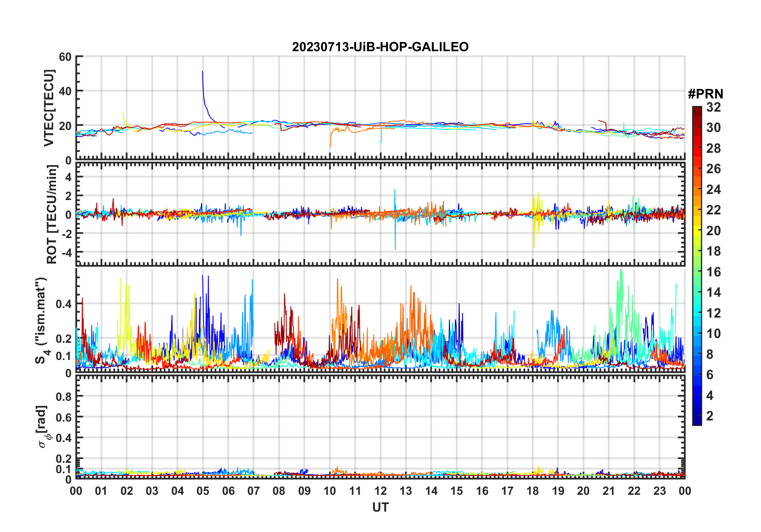The width and height of the screenshot is (761, 532).
Task: Click the sigma-phi [rad] y-axis label
Action: tap(43, 427)
